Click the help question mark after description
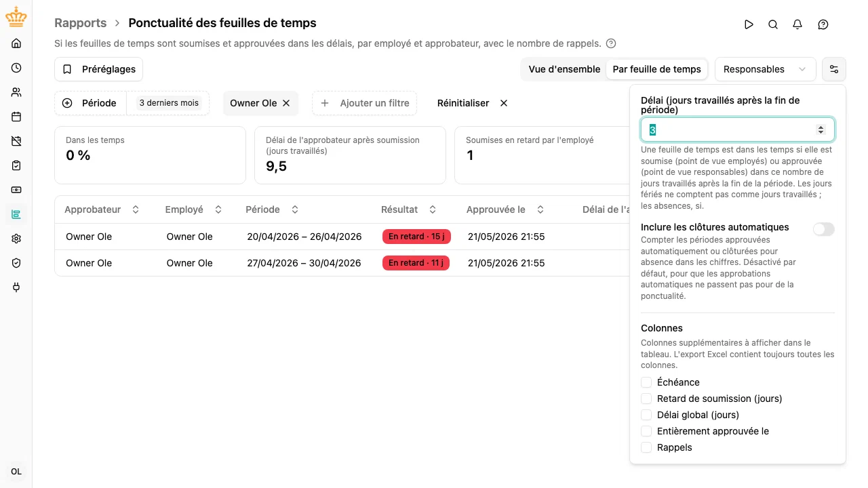This screenshot has height=488, width=868. tap(611, 43)
